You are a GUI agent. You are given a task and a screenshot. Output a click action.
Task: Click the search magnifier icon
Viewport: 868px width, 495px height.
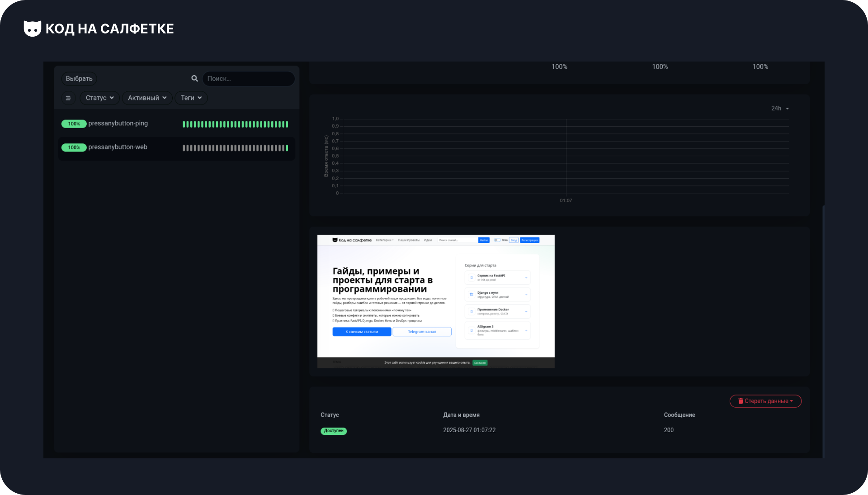(194, 78)
